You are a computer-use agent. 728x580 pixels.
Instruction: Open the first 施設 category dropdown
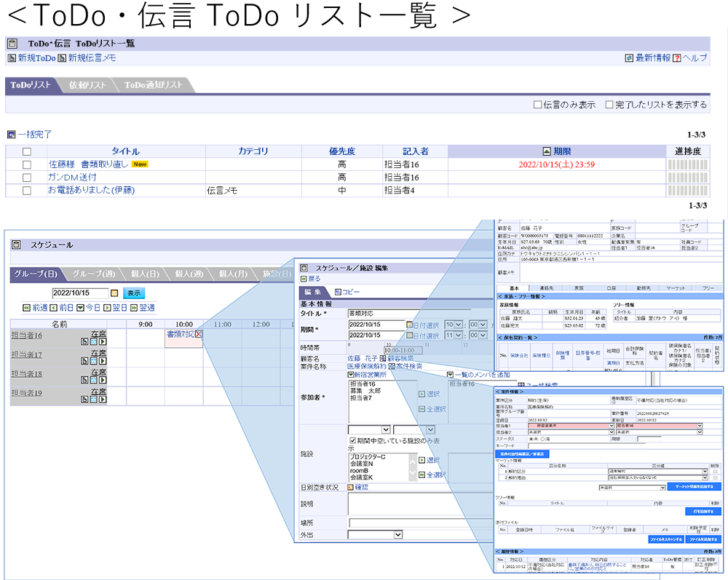click(369, 429)
